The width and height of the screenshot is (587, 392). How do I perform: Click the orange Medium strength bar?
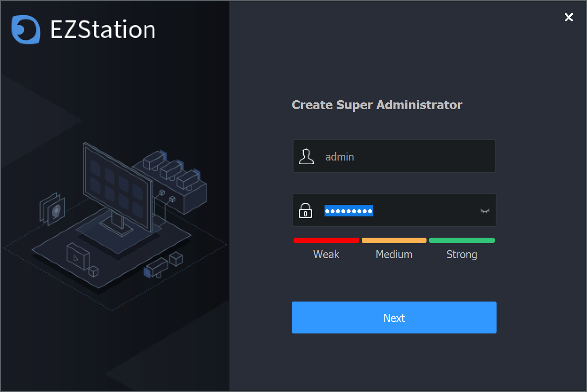[394, 240]
